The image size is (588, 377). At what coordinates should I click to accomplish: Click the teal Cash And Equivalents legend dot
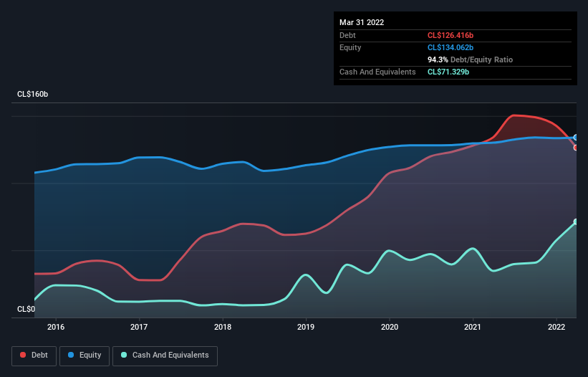pyautogui.click(x=124, y=355)
